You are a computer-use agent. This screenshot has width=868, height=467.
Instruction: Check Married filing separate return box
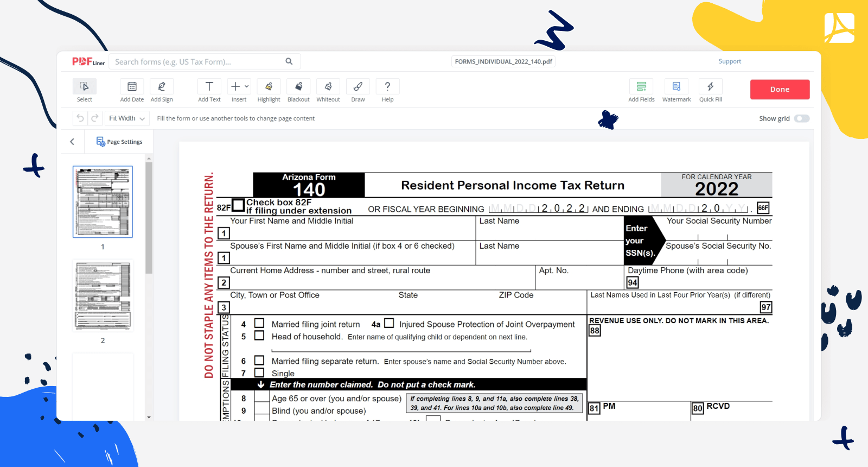coord(259,360)
